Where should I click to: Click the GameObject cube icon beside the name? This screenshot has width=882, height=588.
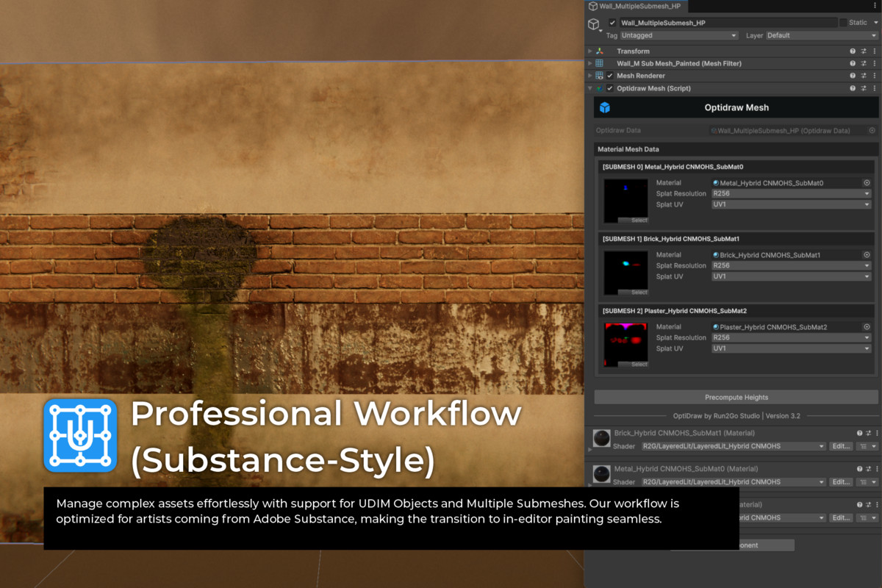coord(593,24)
